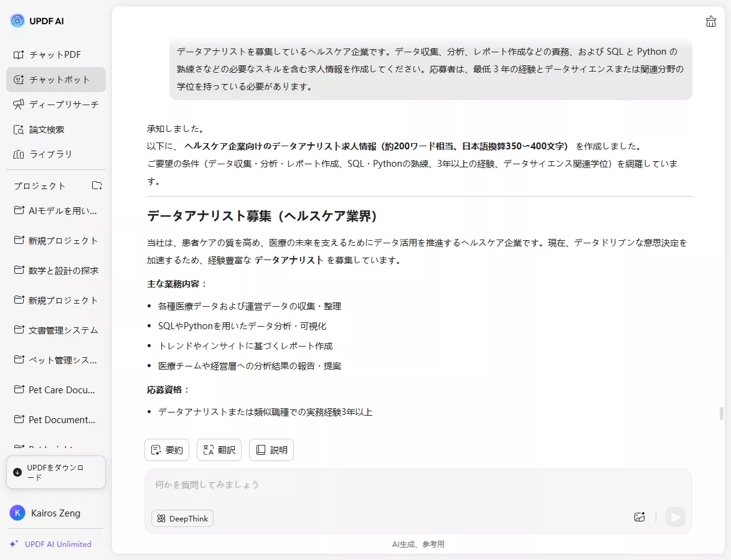Enable DeepThink mode
Image resolution: width=731 pixels, height=560 pixels.
[182, 518]
